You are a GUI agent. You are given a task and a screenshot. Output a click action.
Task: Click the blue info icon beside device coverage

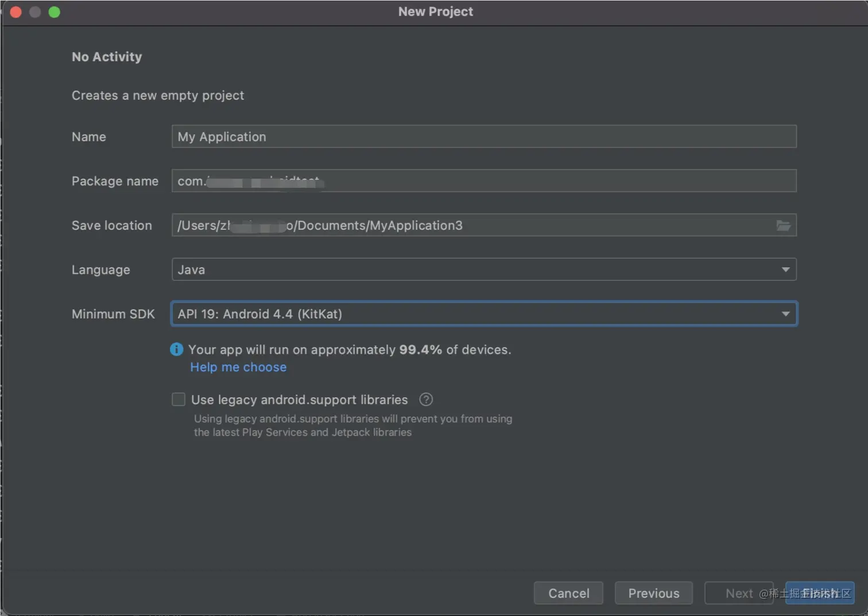(177, 349)
